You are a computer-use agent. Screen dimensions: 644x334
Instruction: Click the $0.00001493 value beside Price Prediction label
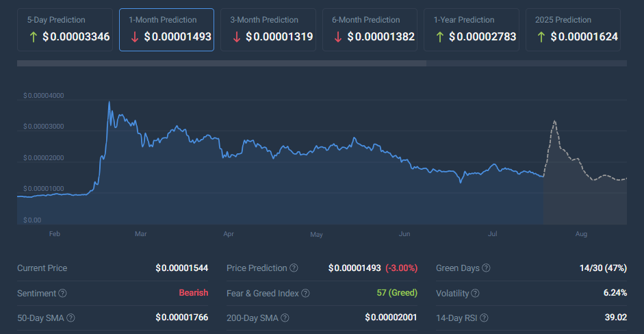[355, 268]
